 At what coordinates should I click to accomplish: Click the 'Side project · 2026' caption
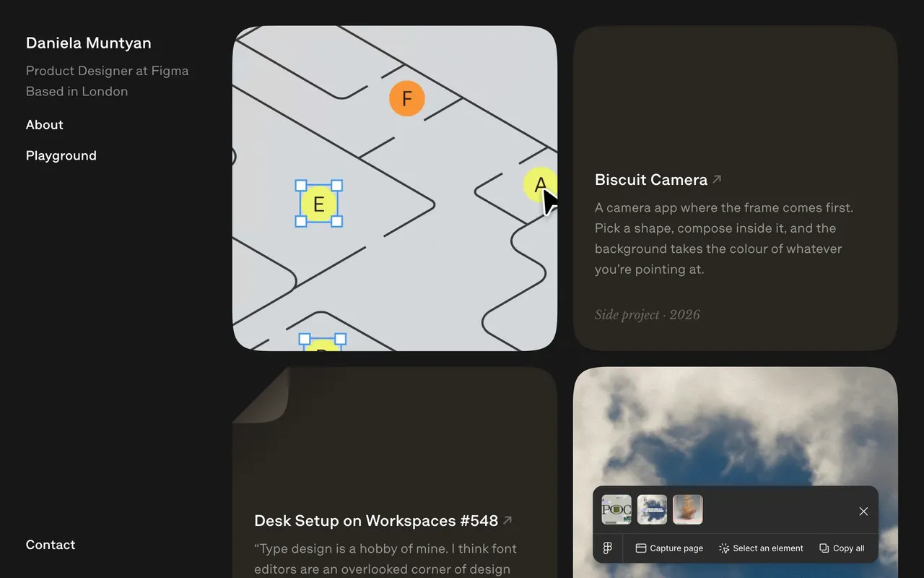[x=648, y=315]
